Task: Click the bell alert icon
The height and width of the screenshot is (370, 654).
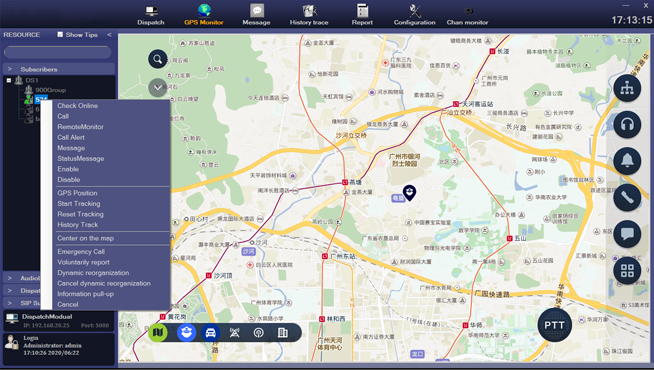Action: (627, 161)
